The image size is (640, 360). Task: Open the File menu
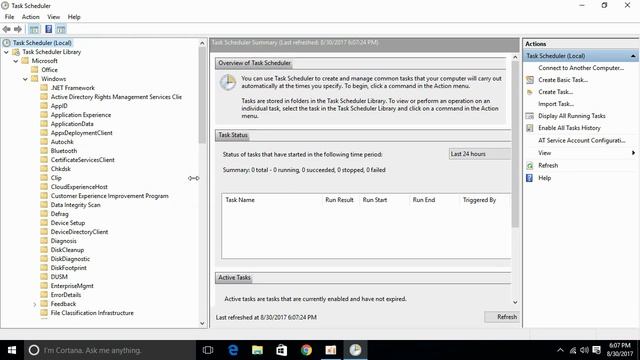click(x=9, y=17)
